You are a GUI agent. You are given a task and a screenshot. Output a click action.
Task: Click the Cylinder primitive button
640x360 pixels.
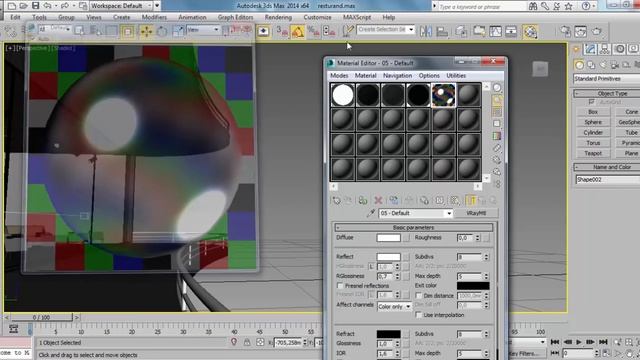click(593, 133)
